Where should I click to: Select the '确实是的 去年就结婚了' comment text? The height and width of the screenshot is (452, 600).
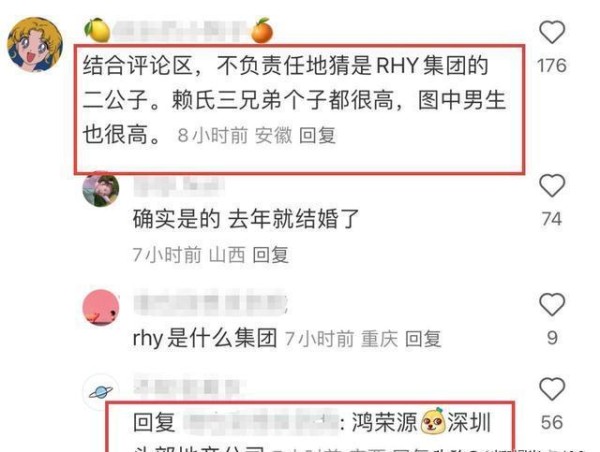tap(246, 219)
